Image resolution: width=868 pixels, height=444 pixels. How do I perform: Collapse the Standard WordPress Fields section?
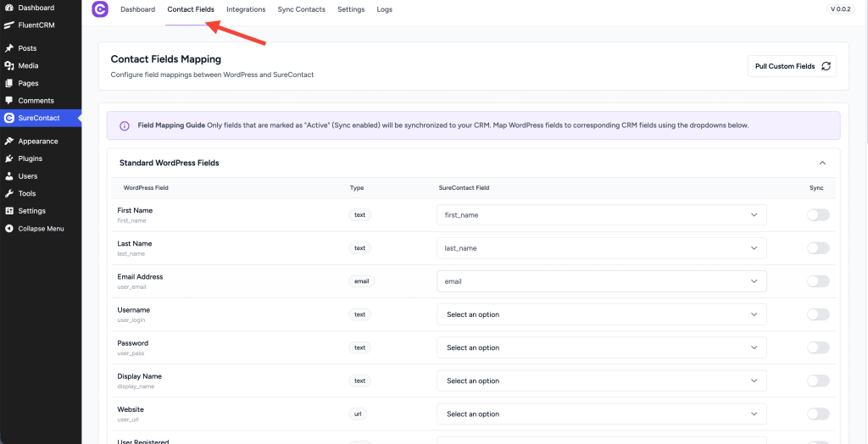pyautogui.click(x=821, y=163)
